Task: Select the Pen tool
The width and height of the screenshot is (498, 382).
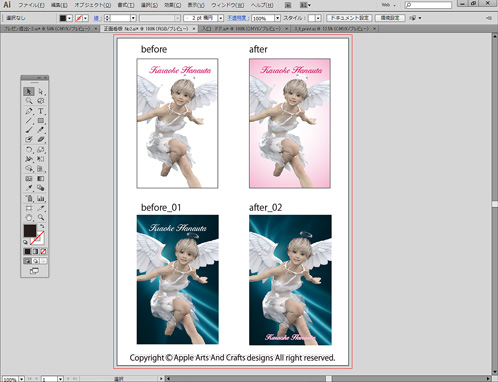Action: tap(29, 111)
